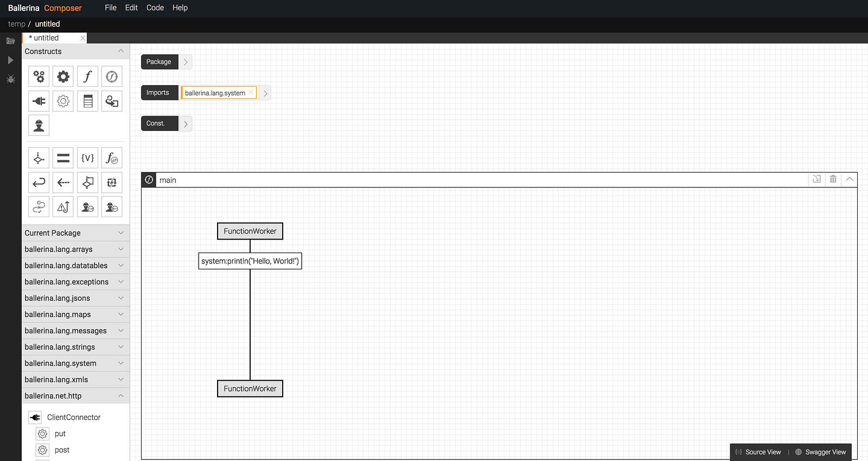Click the main function circled-f header icon
Viewport: 868px width, 461px height.
[149, 180]
